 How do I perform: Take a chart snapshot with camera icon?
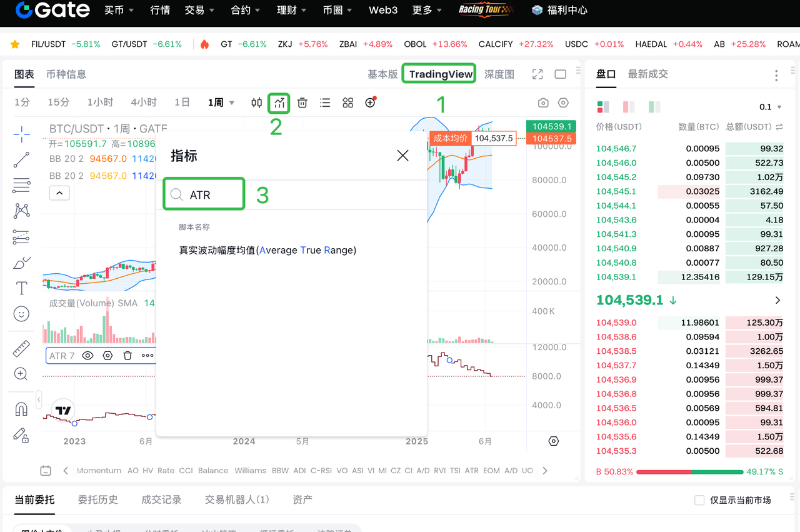pyautogui.click(x=543, y=103)
